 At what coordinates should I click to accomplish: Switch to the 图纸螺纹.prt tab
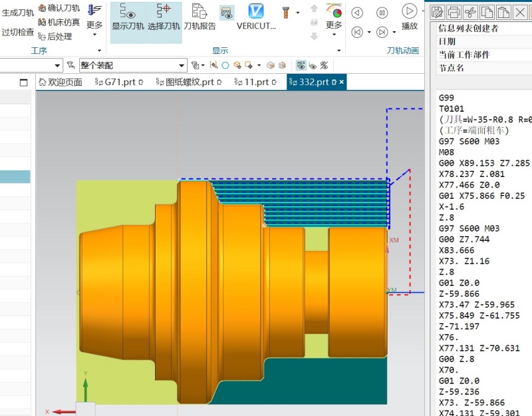[x=189, y=82]
